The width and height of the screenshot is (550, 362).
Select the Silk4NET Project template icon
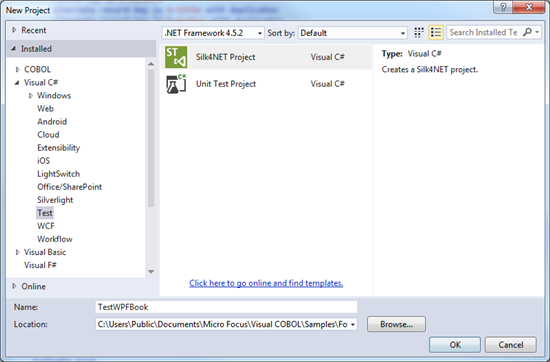coord(176,57)
